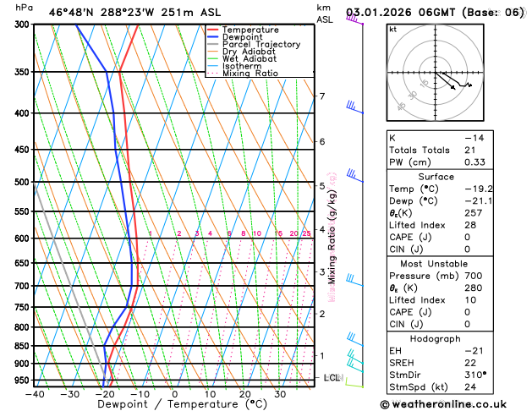This screenshot has width=532, height=411.
Task: Click the StmSpd (kt) value 24
Action: click(x=470, y=387)
